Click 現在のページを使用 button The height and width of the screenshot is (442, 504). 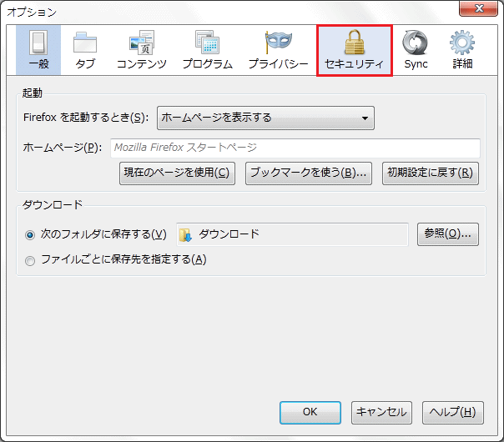(177, 173)
